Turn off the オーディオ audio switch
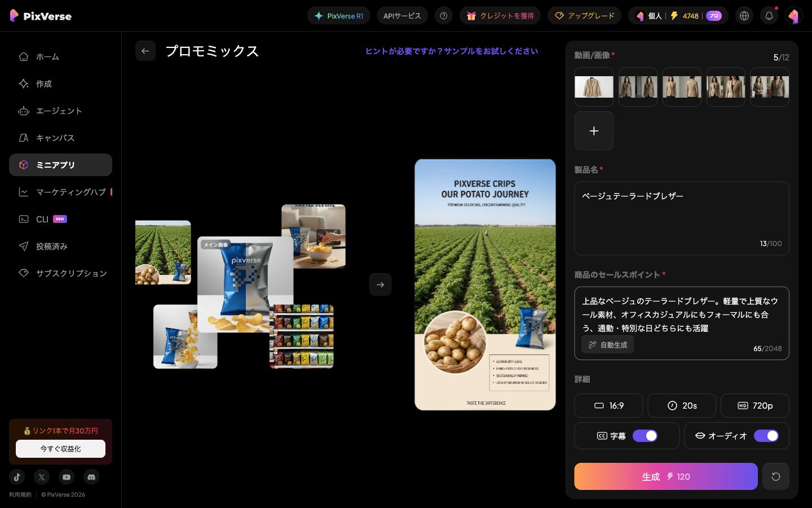Screen dimensions: 812x508 click(766, 436)
